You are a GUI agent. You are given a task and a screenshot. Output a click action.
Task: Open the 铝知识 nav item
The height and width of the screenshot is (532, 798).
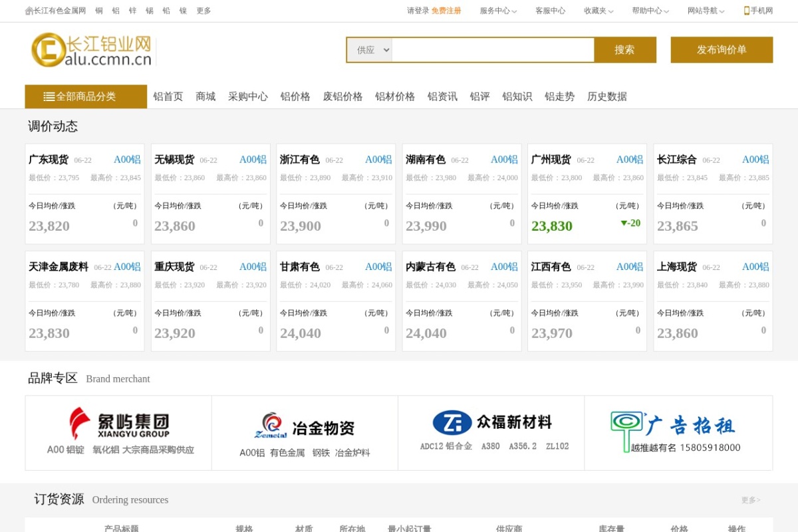(517, 96)
